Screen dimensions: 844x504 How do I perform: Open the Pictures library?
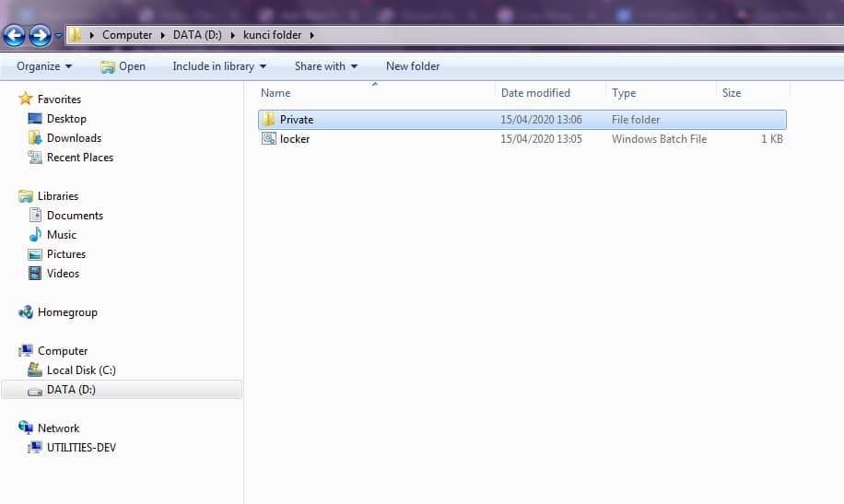pos(66,254)
